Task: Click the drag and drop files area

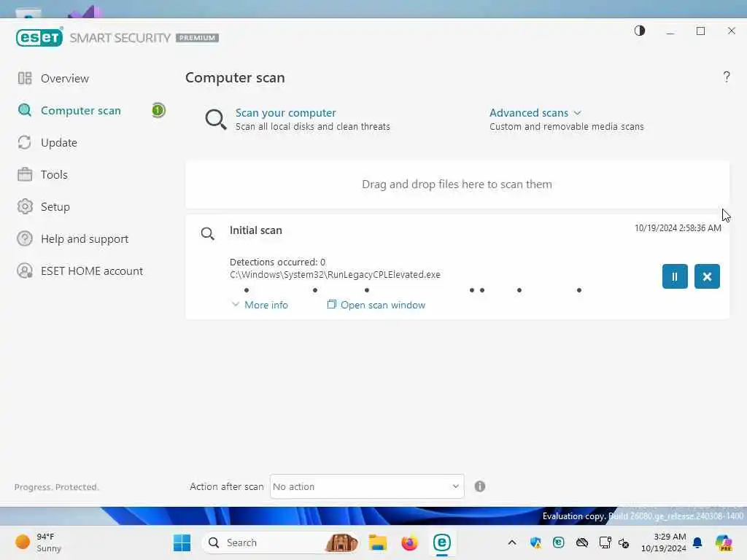Action: [x=457, y=184]
